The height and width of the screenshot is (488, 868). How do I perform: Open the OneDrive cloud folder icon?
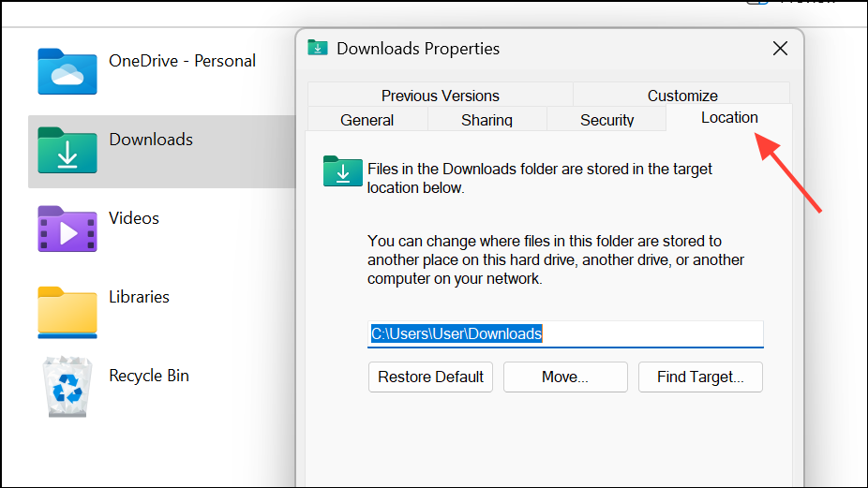(67, 71)
